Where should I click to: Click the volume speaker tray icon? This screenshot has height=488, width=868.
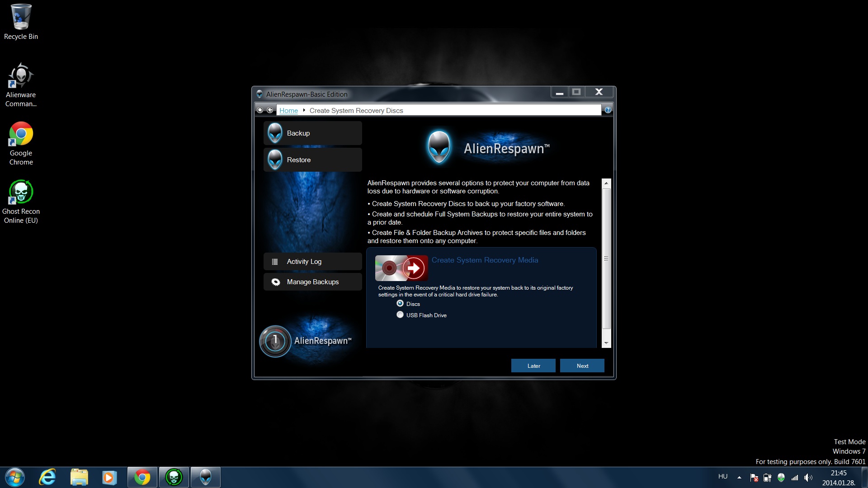808,478
